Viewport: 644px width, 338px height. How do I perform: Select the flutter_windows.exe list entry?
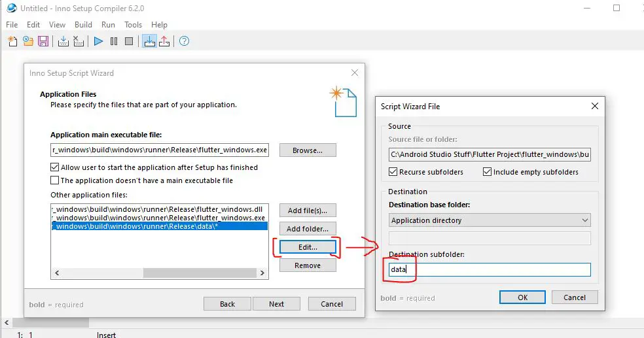159,218
